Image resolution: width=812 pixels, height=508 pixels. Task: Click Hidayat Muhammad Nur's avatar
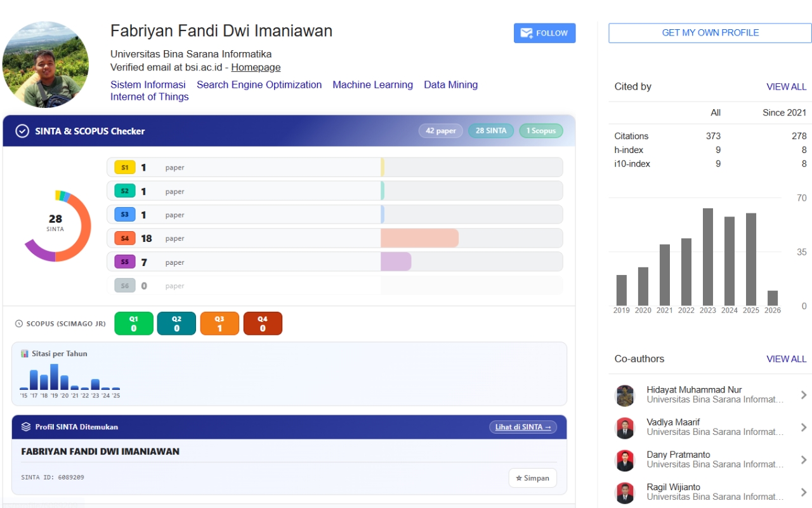pos(625,395)
